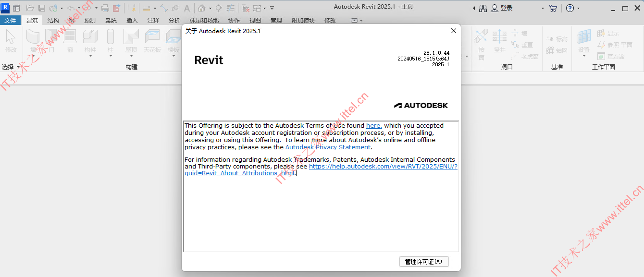This screenshot has width=644, height=277.
Task: Open the work plane Viewer (查看器) tool
Action: click(x=611, y=56)
